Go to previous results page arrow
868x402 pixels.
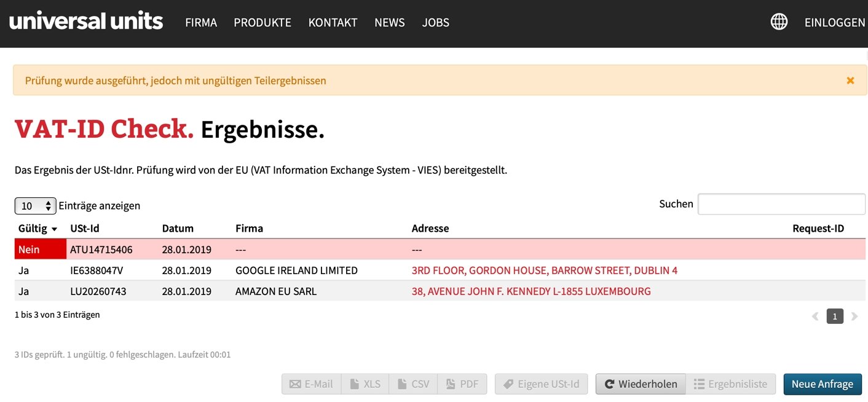(x=815, y=317)
